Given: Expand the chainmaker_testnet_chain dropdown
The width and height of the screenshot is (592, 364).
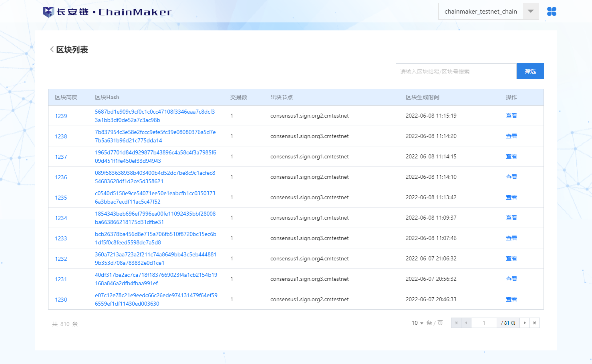Looking at the screenshot, I should [x=530, y=11].
